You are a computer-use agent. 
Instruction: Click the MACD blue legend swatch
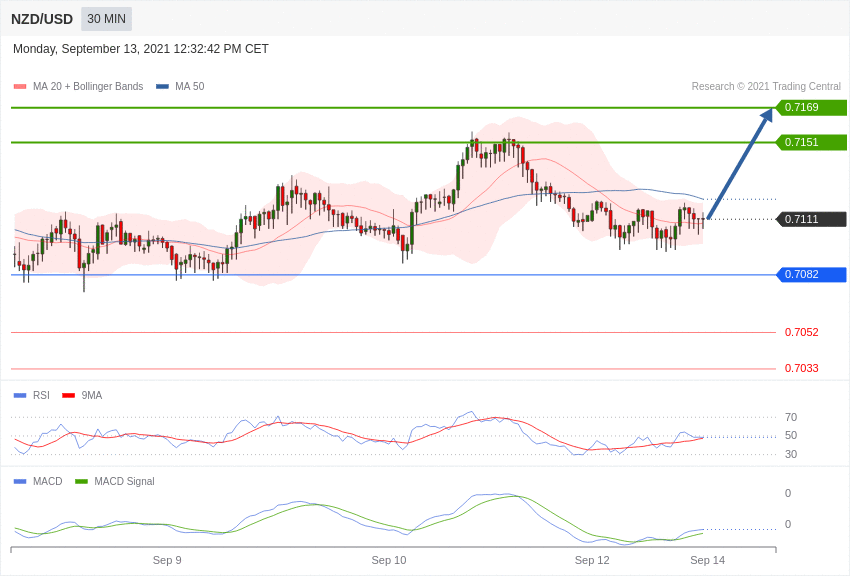click(20, 482)
